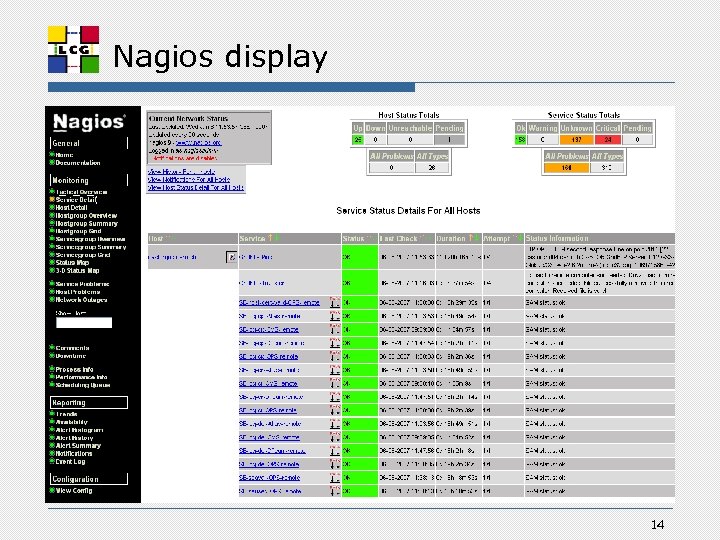Image resolution: width=720 pixels, height=540 pixels.
Task: Open Process Info page
Action: [x=74, y=369]
